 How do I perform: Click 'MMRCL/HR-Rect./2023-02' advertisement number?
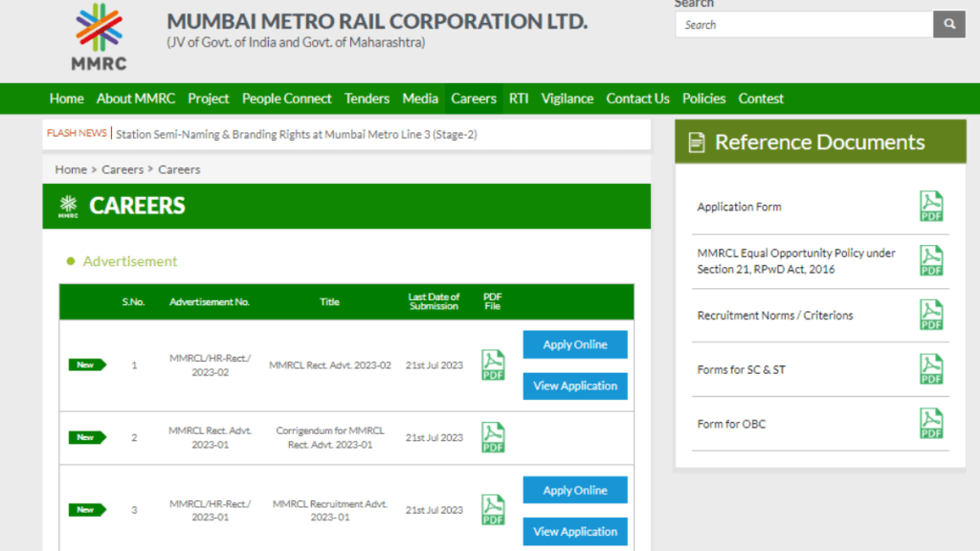click(210, 364)
